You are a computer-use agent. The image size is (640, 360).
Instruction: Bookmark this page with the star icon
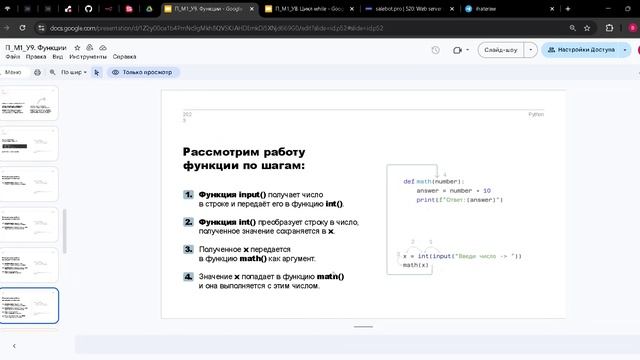click(587, 28)
